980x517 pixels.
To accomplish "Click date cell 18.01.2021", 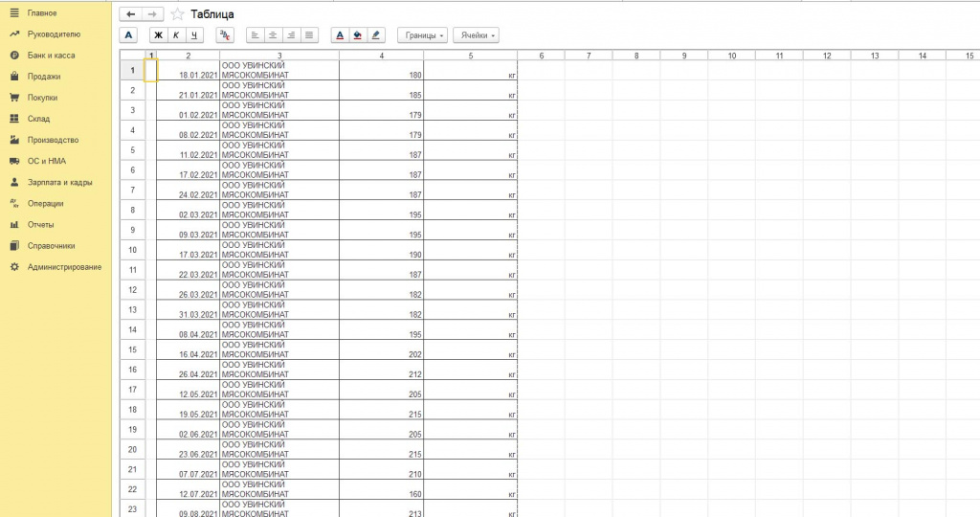I will 189,70.
